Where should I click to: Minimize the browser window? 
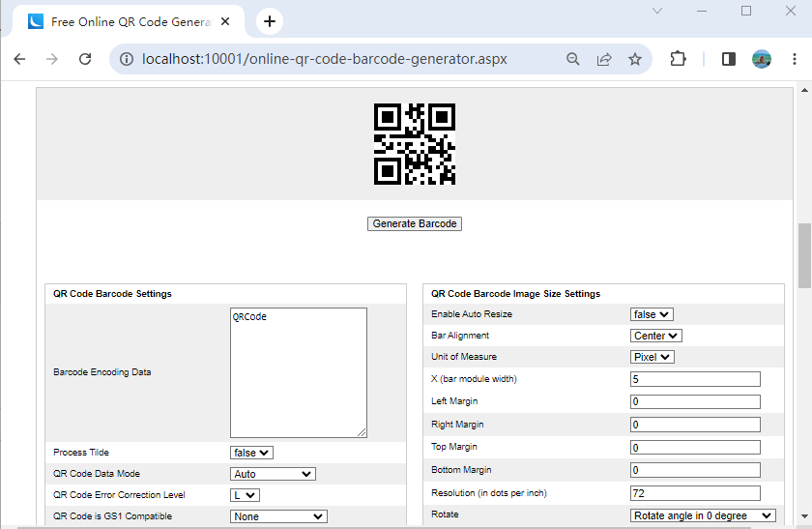coord(702,11)
